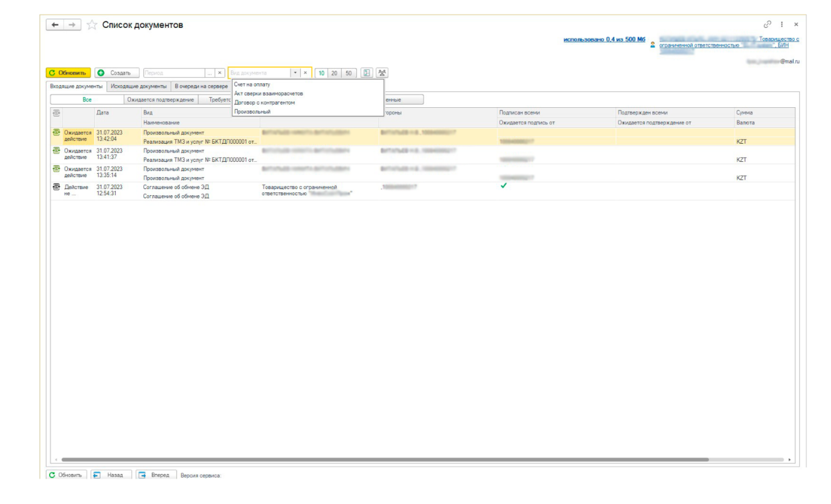Open the three-dot more options menu
This screenshot has width=831, height=504.
click(782, 25)
